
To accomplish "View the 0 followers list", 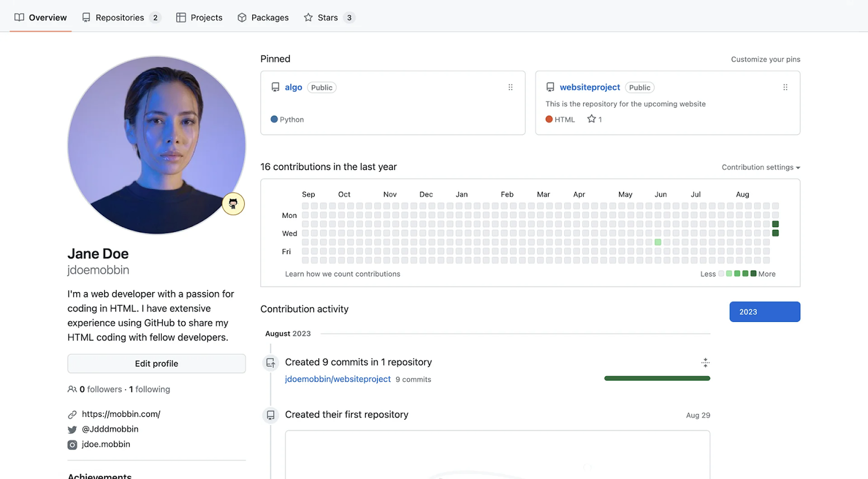I will 101,389.
